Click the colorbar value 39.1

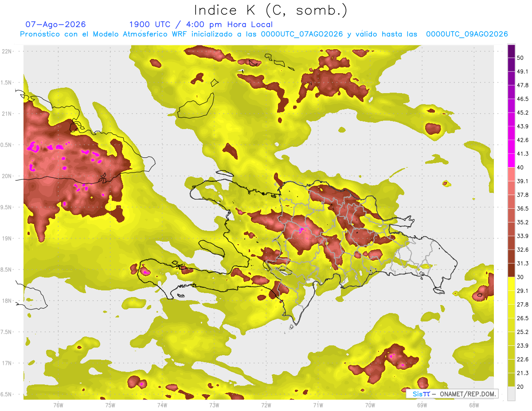click(523, 181)
